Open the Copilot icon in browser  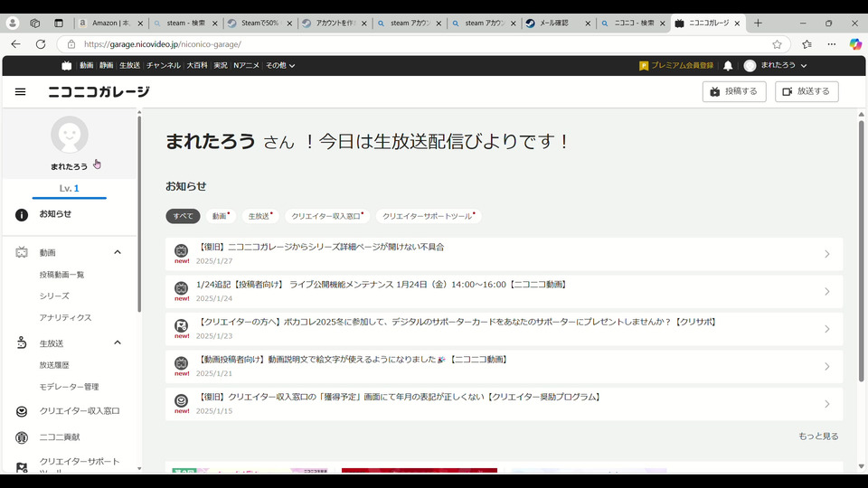click(x=855, y=44)
